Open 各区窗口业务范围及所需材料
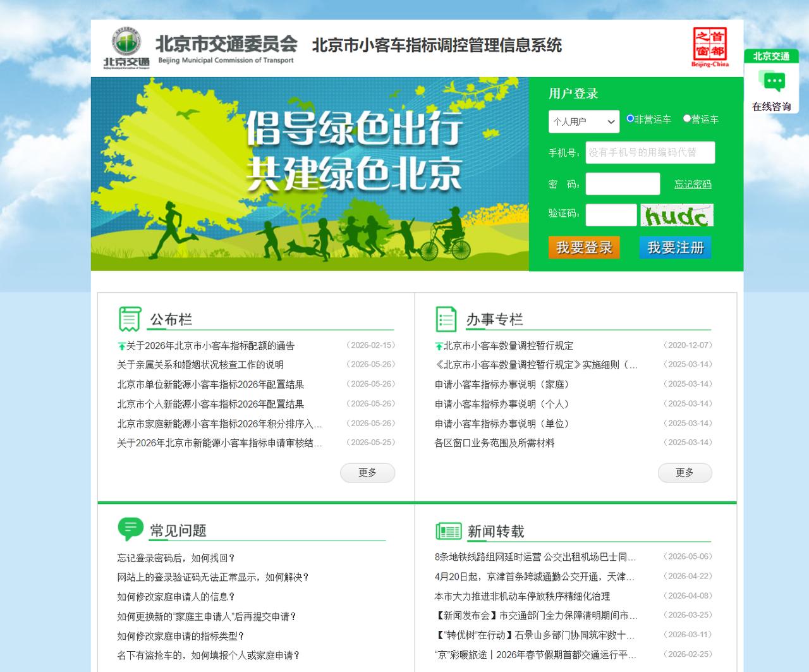This screenshot has height=672, width=809. (494, 443)
